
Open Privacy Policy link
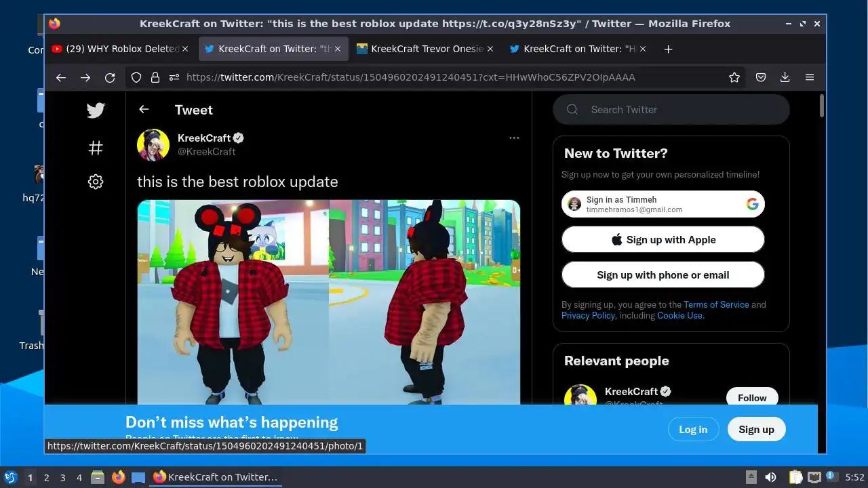[x=588, y=315]
